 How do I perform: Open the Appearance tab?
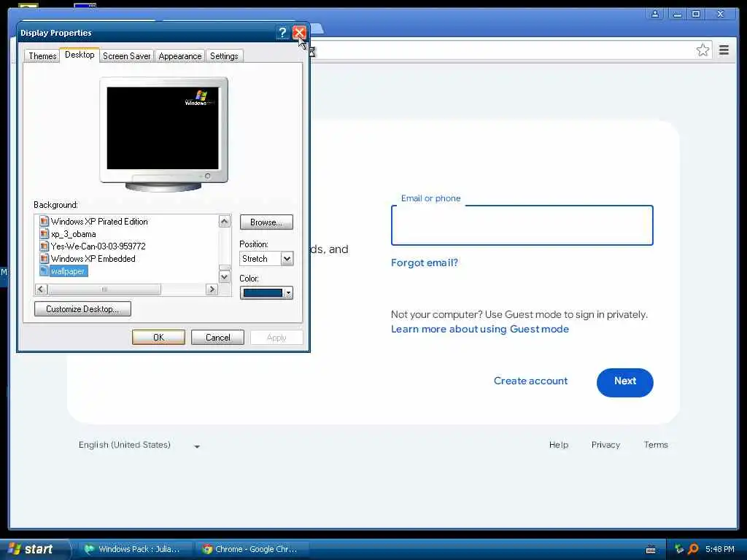point(180,56)
